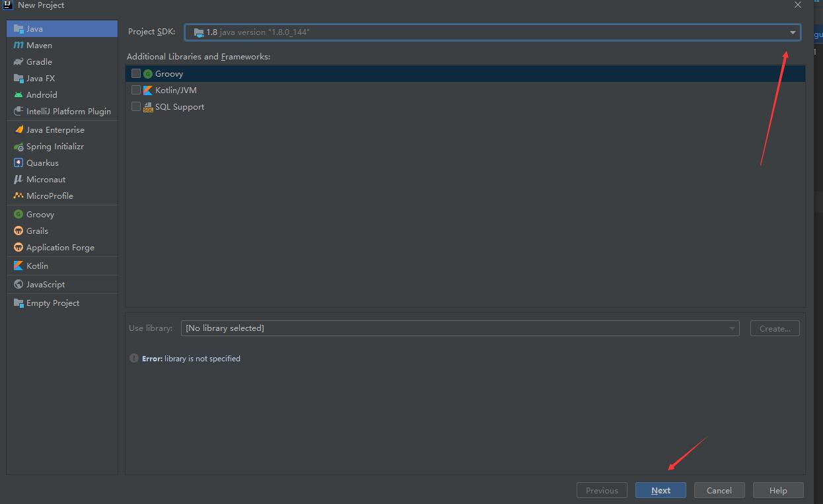Tick the Kotlin/JVM checkbox
The height and width of the screenshot is (504, 823).
[136, 90]
